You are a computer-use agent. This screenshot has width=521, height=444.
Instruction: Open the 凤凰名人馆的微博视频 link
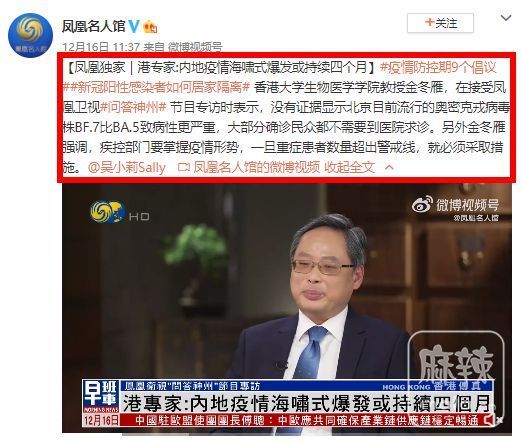pyautogui.click(x=257, y=167)
